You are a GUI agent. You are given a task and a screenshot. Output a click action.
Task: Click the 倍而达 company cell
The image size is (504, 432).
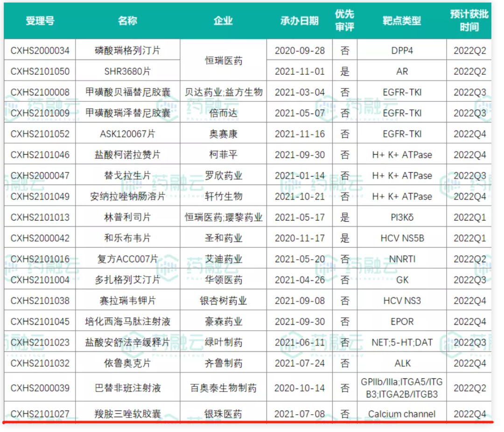[x=223, y=113]
